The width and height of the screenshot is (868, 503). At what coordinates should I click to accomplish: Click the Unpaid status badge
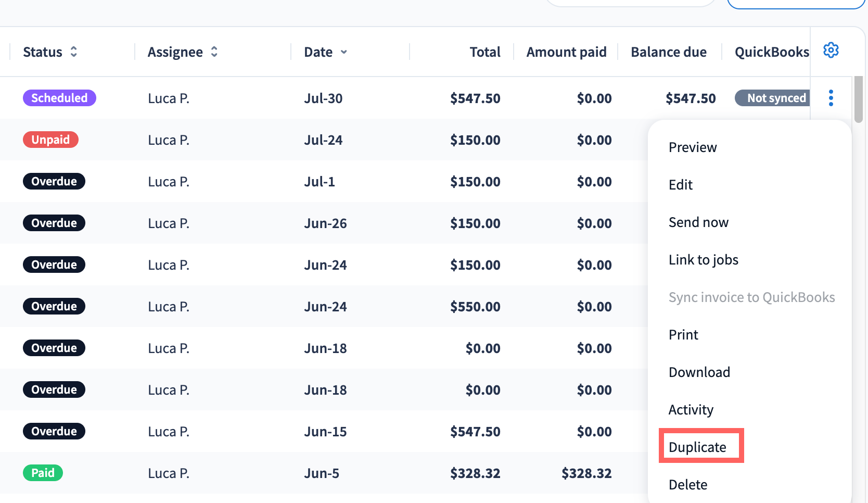point(50,140)
